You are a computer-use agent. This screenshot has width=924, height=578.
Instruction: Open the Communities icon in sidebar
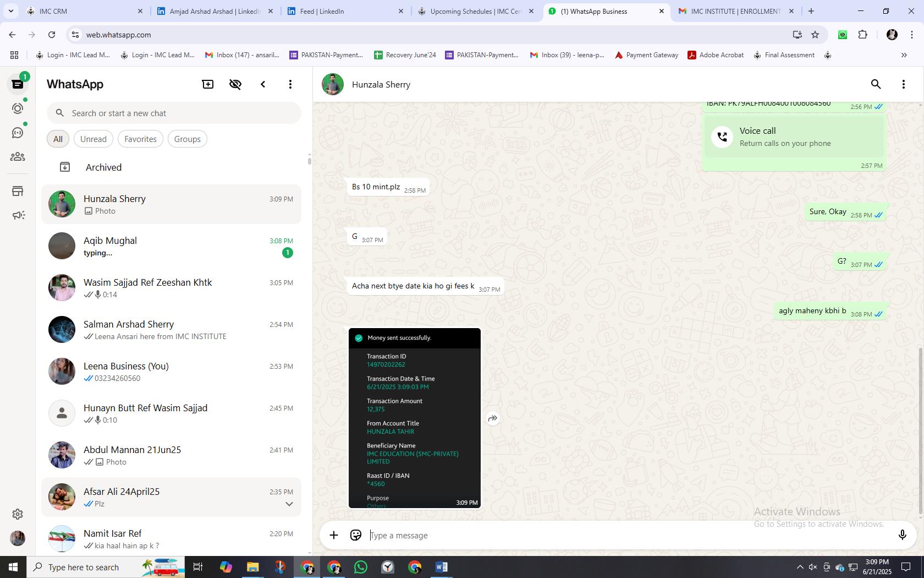pos(18,157)
